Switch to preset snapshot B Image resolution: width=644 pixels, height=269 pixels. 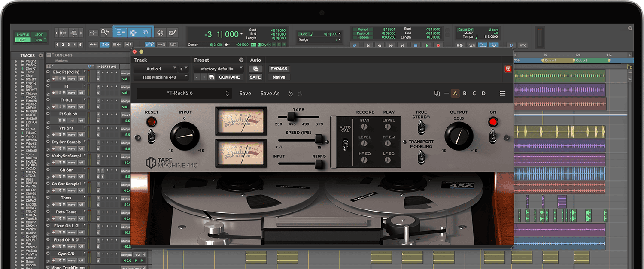pos(465,93)
